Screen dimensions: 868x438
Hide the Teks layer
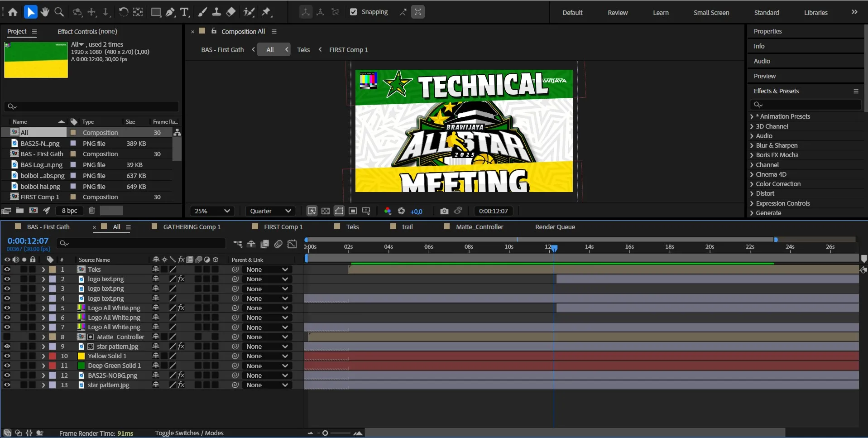(x=7, y=270)
